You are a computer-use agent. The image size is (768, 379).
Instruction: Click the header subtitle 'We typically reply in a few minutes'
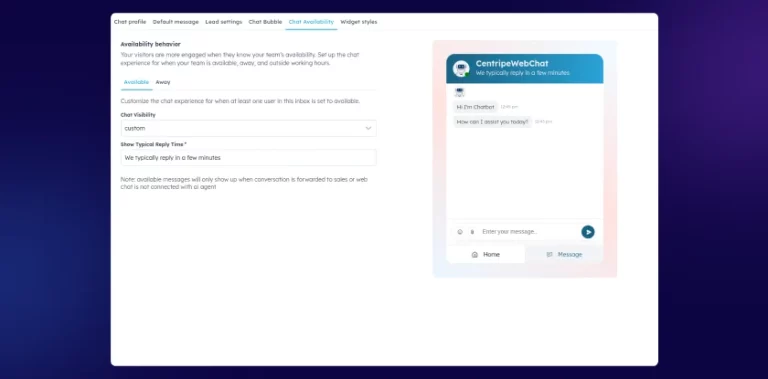523,73
